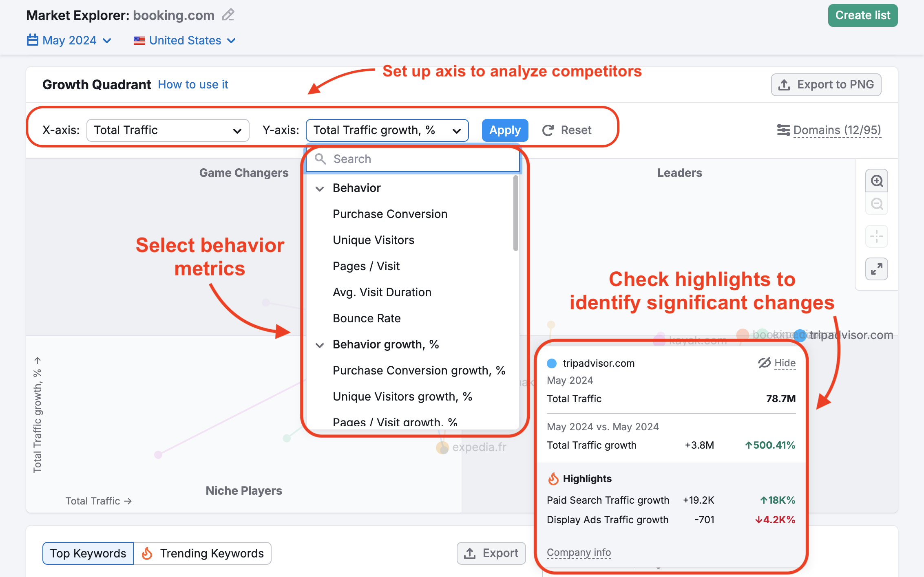Click the magnifier icon in metric search

[x=321, y=159]
